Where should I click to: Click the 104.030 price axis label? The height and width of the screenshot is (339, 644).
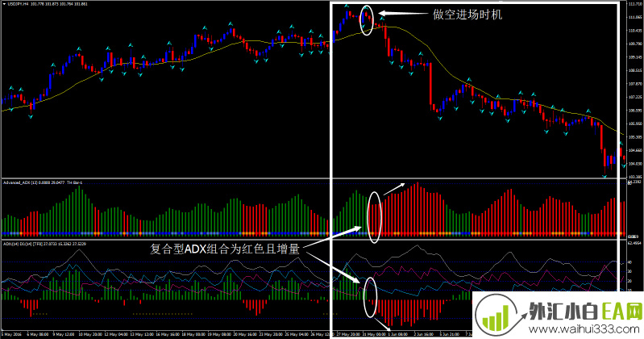[635, 163]
